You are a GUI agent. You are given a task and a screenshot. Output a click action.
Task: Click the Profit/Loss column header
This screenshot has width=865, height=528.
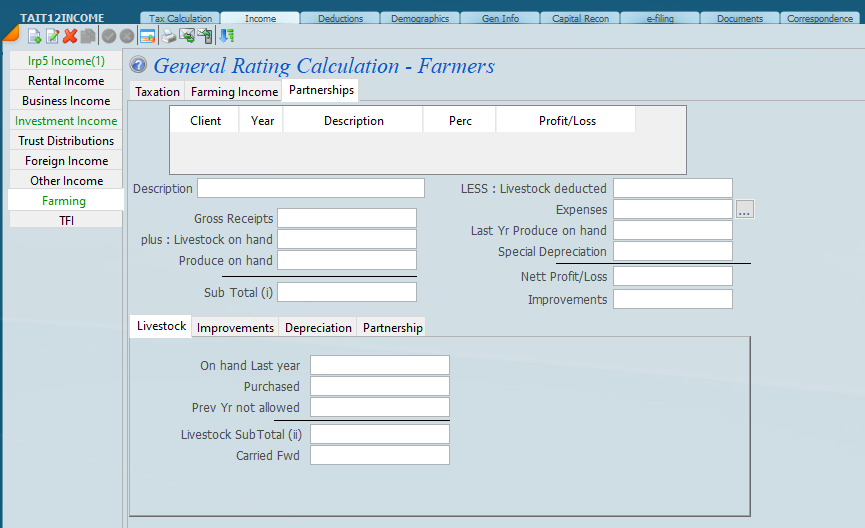coord(567,121)
